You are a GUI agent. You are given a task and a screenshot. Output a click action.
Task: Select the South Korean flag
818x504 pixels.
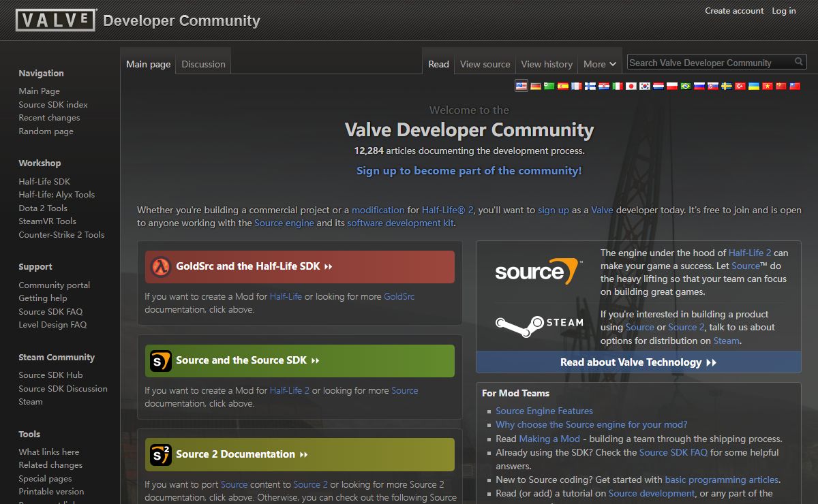(x=645, y=86)
